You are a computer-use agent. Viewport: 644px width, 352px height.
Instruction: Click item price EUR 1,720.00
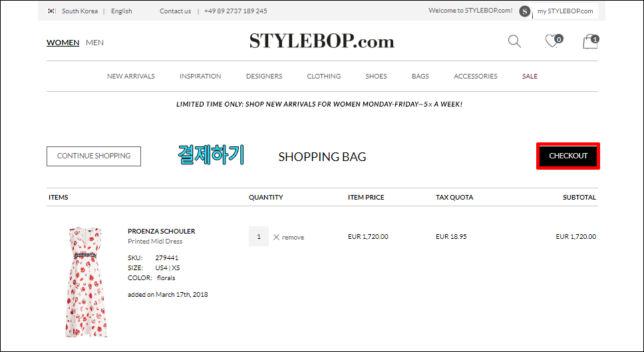pyautogui.click(x=368, y=237)
